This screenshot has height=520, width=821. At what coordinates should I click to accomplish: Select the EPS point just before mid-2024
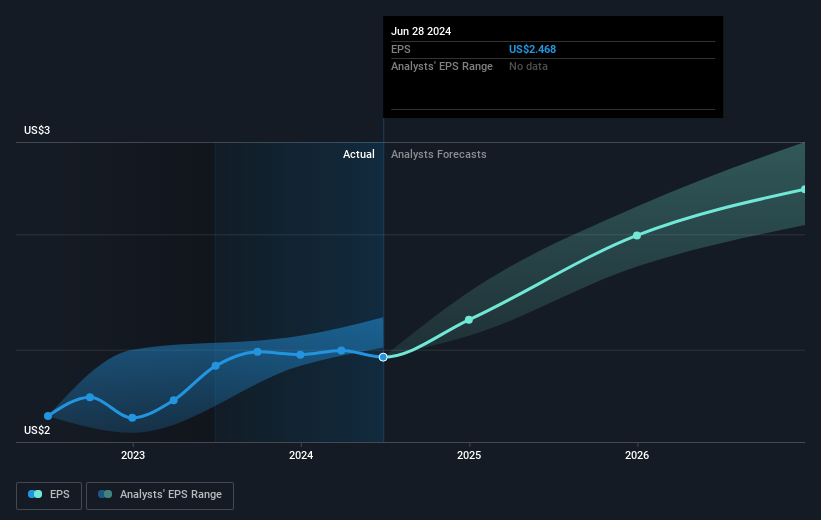pos(341,350)
